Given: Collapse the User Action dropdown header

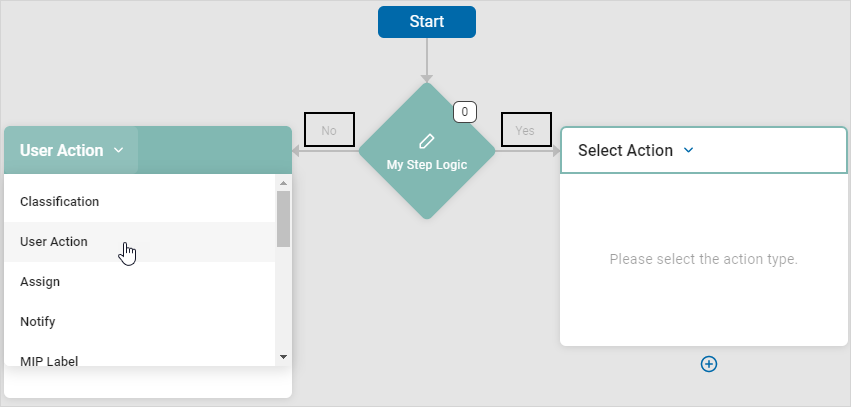Looking at the screenshot, I should pos(70,150).
